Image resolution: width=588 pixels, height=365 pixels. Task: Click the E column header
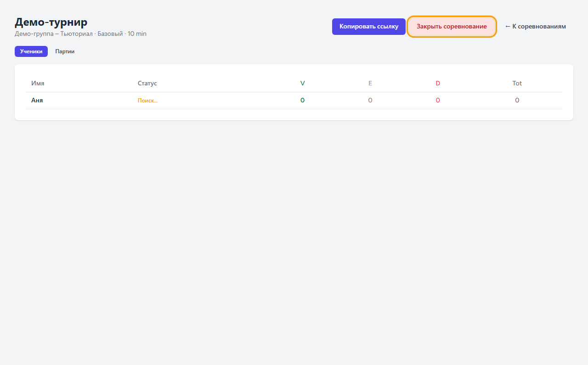370,83
